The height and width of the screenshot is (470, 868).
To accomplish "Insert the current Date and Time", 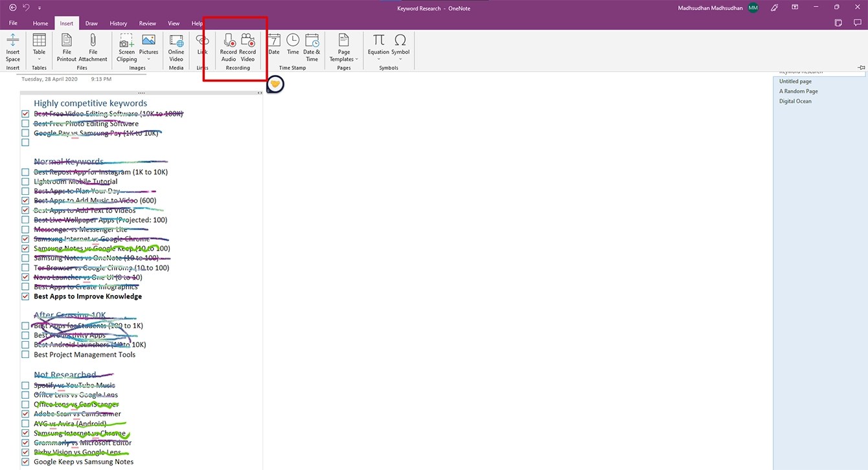I will [312, 47].
